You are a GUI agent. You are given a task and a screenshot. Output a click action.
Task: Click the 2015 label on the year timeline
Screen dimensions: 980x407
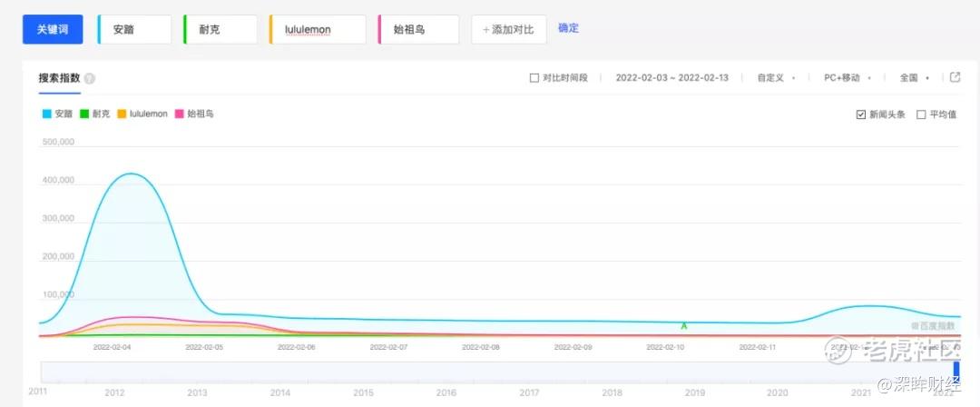coord(363,393)
